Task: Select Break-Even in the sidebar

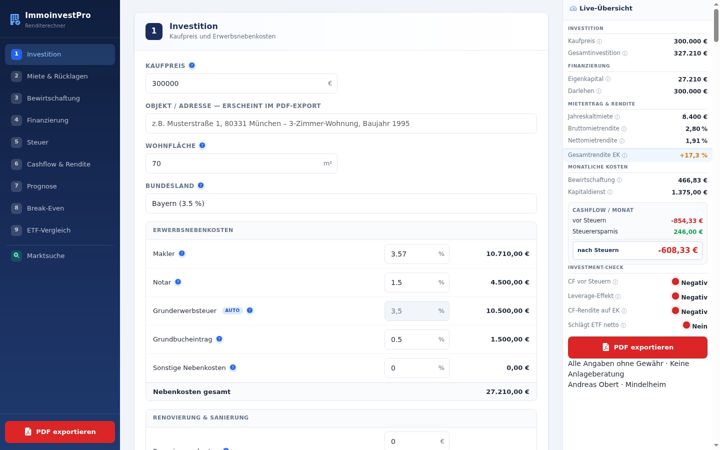Action: tap(60, 208)
